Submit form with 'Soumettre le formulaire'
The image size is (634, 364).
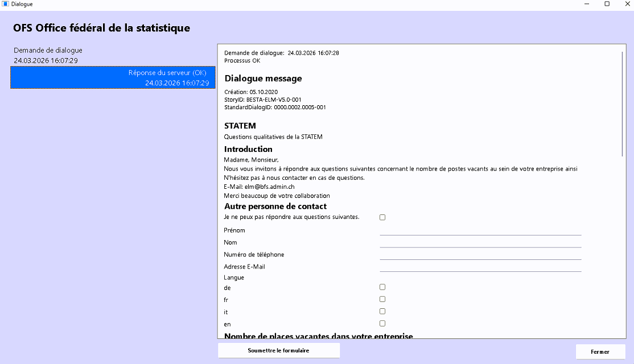(x=279, y=350)
